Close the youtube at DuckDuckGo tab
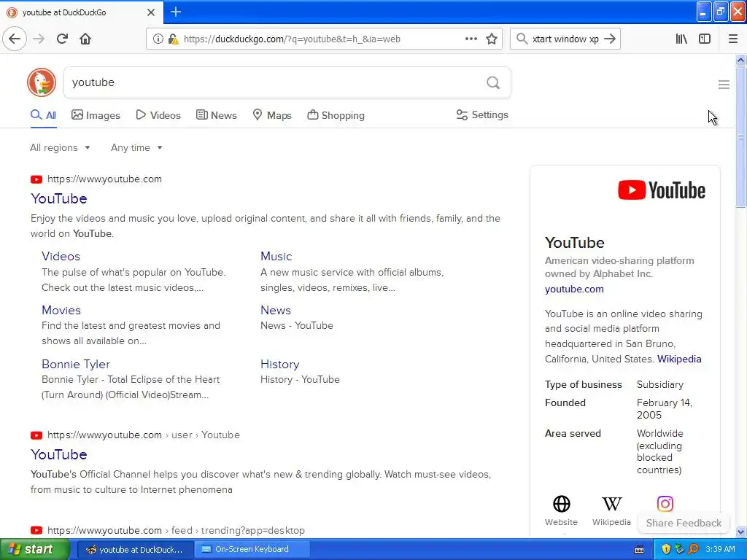Screen dimensions: 747x560 click(151, 12)
